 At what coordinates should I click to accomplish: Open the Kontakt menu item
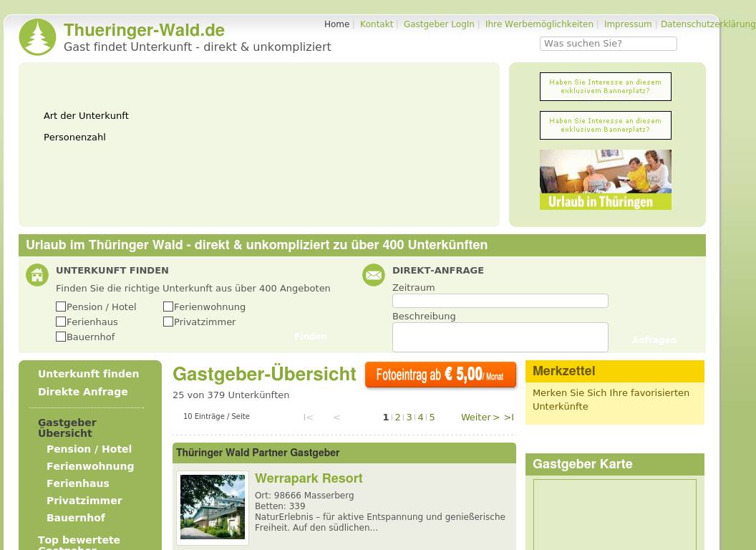(x=377, y=24)
